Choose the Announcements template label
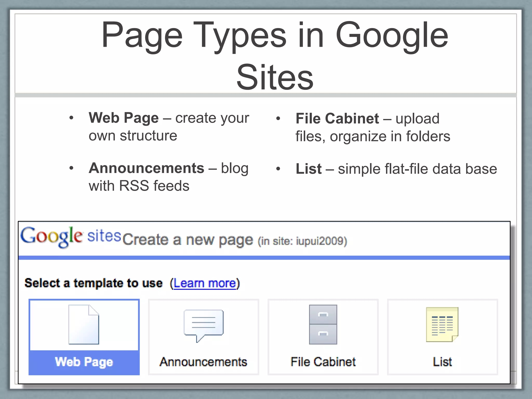The image size is (532, 399). point(203,362)
